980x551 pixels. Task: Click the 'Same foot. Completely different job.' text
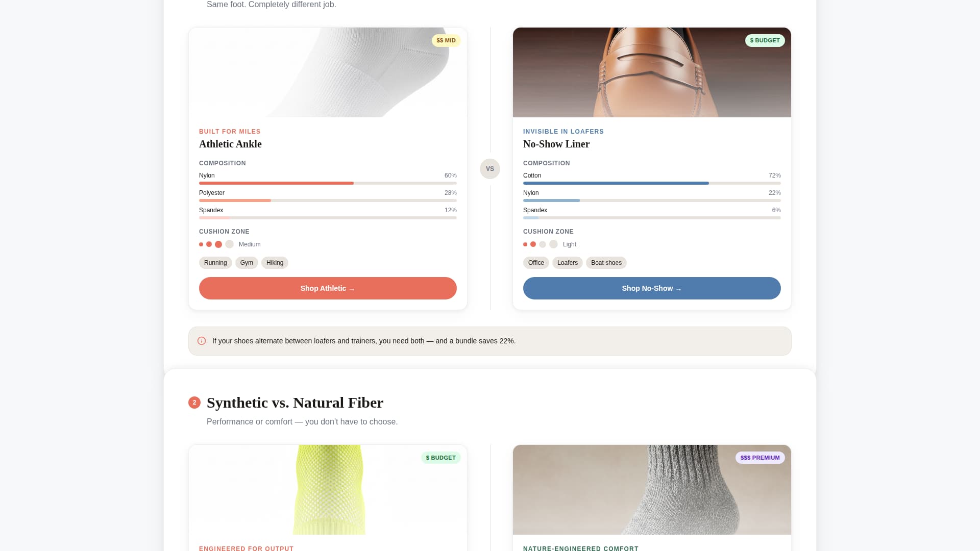(x=272, y=5)
